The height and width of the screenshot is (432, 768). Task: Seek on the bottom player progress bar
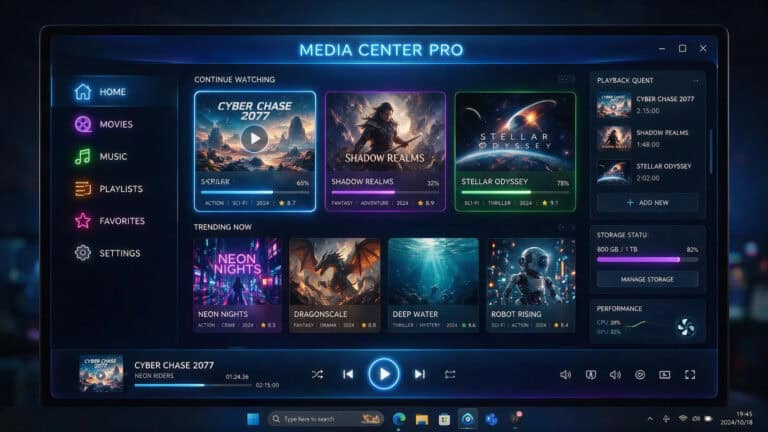click(x=193, y=385)
